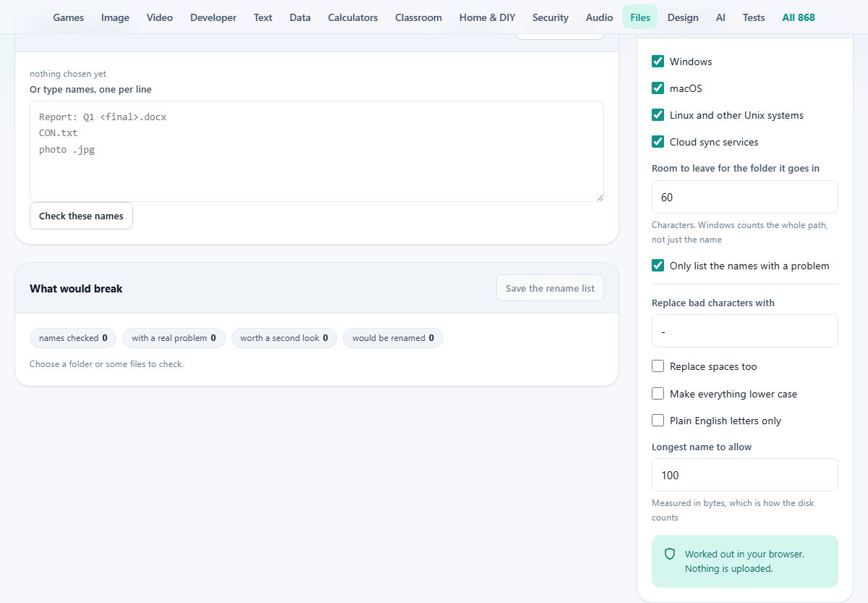Click the shield icon beside the browser privacy note
Image resolution: width=868 pixels, height=603 pixels.
pyautogui.click(x=670, y=554)
